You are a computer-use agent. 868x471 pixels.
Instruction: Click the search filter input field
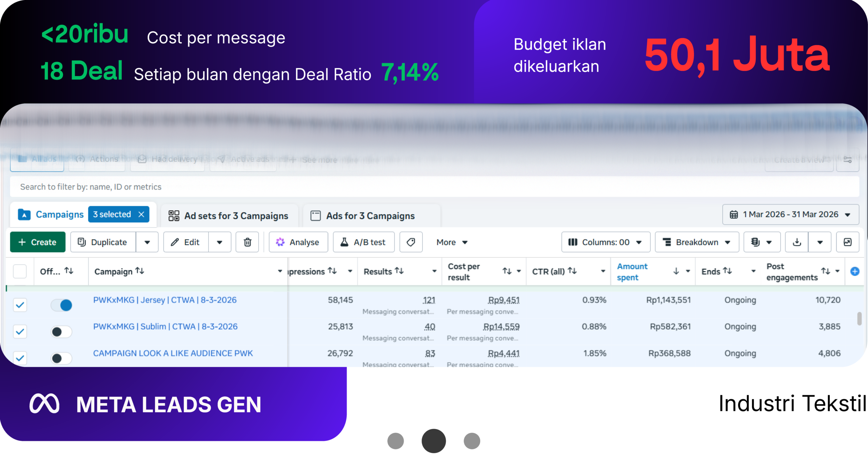pos(434,187)
